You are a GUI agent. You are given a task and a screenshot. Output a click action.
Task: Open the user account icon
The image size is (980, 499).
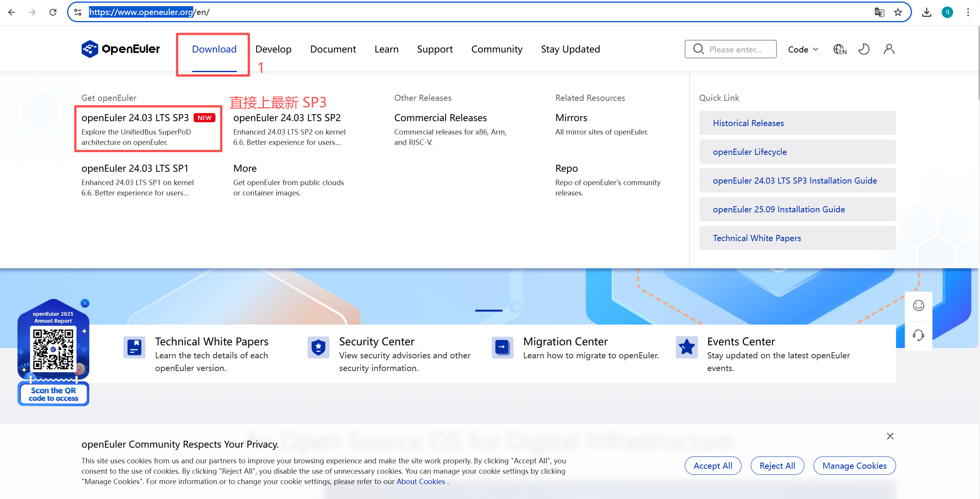pyautogui.click(x=889, y=49)
